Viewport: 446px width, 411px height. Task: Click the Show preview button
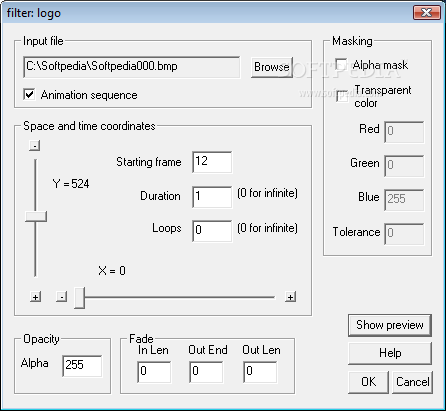point(390,325)
